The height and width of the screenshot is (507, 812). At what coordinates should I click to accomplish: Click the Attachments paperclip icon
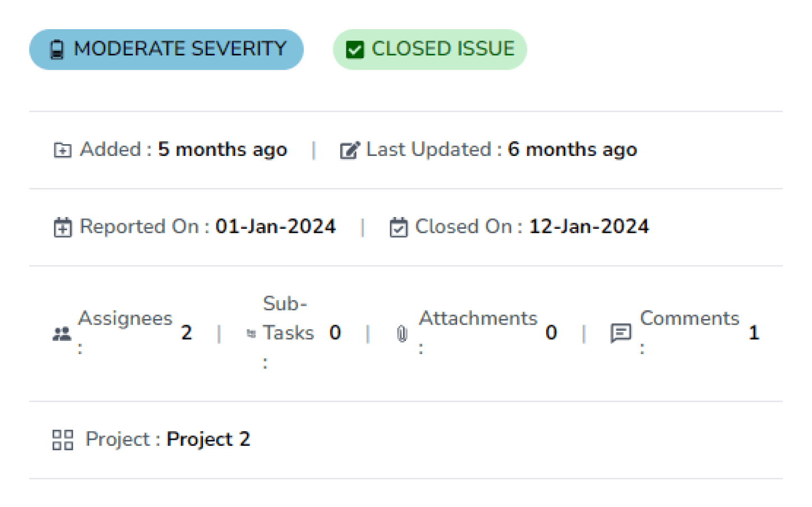point(402,334)
